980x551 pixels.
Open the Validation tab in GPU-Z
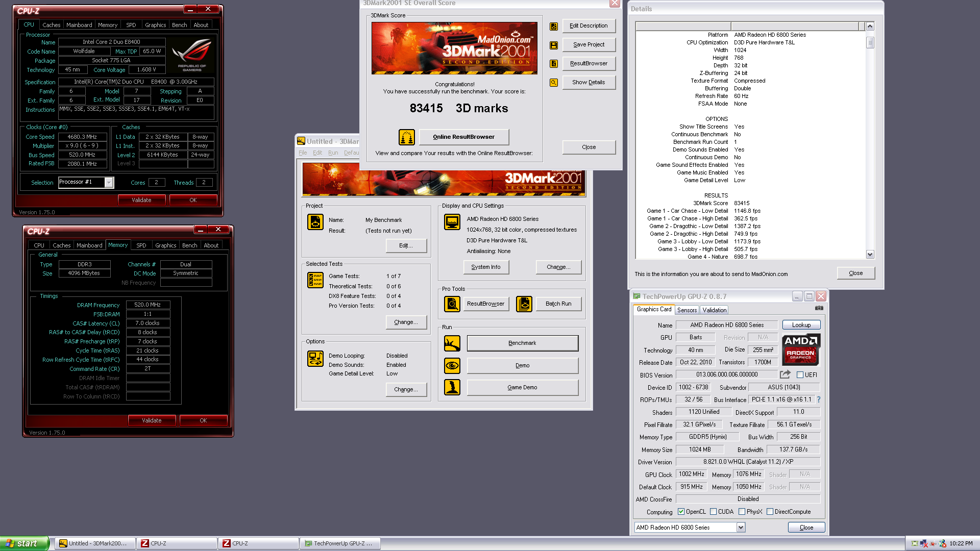pos(714,310)
